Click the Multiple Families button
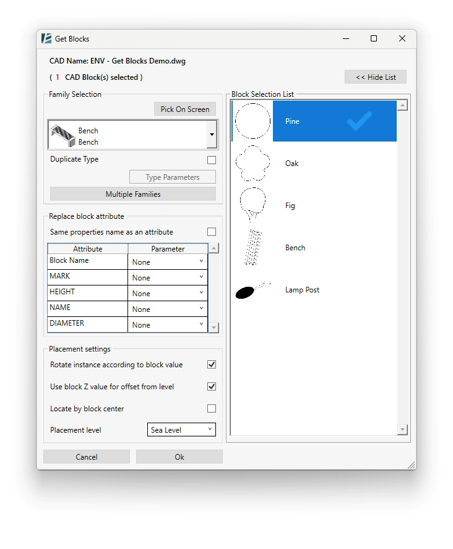 pos(133,194)
